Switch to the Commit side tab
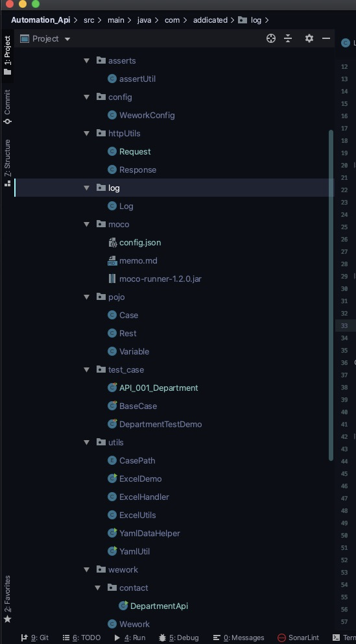 click(x=7, y=106)
